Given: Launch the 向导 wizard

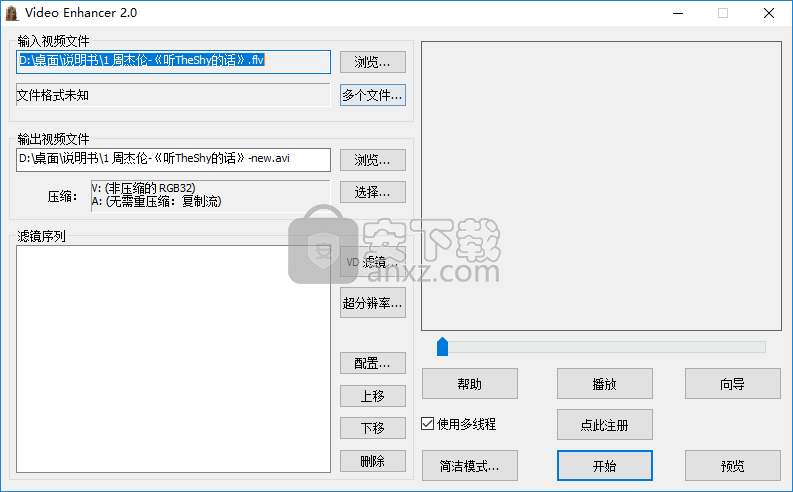Looking at the screenshot, I should point(733,384).
